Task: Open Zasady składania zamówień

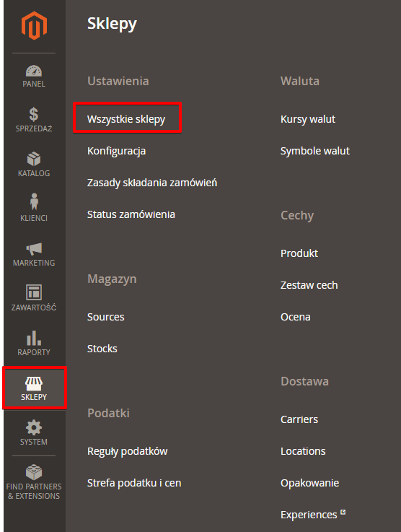Action: point(152,183)
